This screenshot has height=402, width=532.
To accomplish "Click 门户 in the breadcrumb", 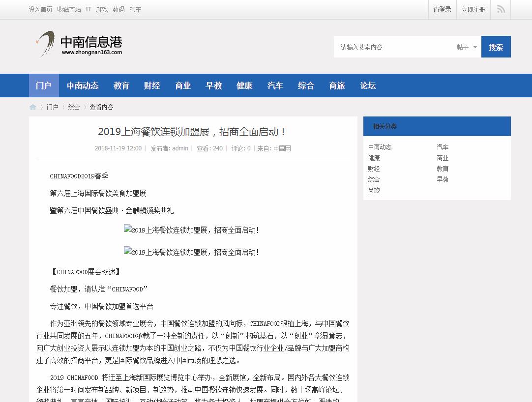I will coord(53,107).
